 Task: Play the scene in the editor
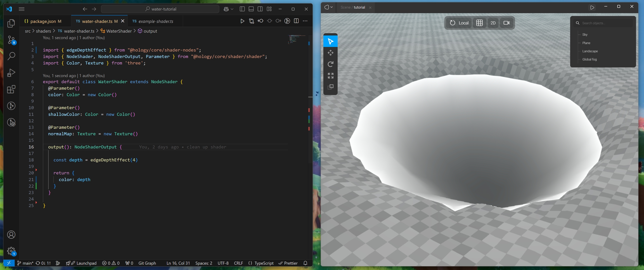coord(592,8)
